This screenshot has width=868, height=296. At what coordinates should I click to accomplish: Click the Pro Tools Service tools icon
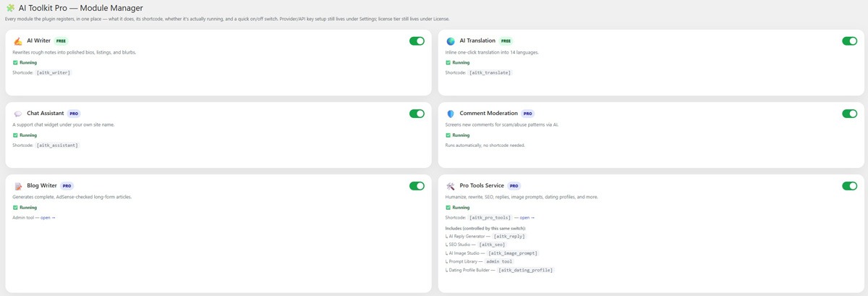click(x=451, y=186)
